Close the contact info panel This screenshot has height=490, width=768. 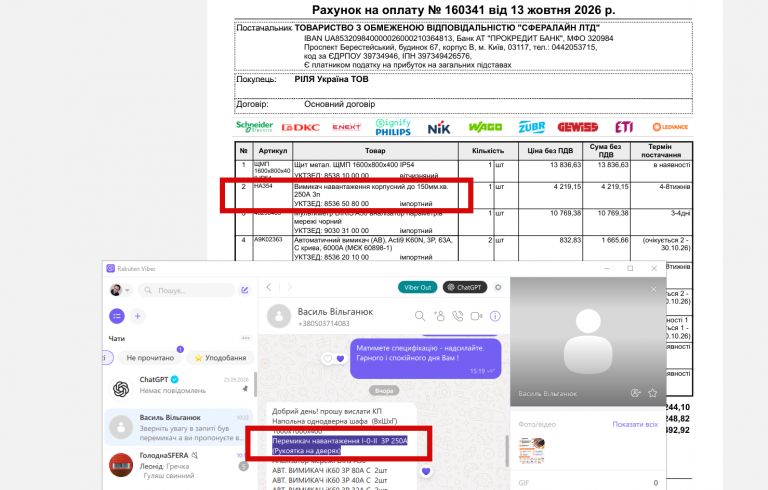653,289
